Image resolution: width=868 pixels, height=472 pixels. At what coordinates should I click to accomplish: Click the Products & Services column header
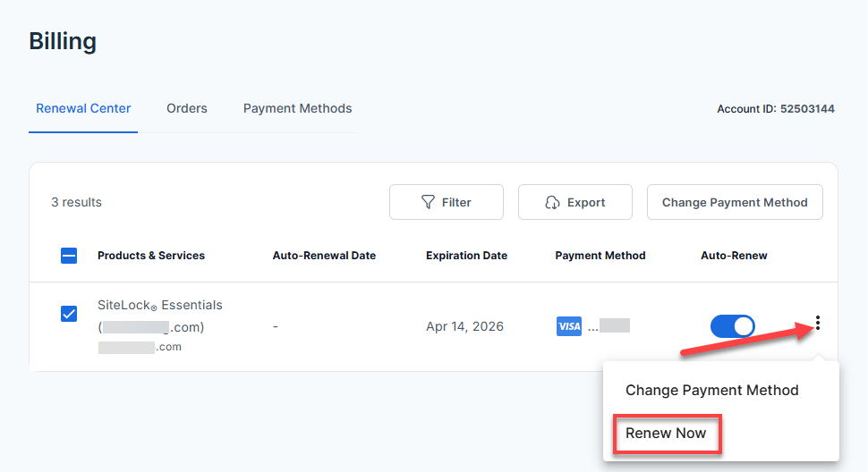tap(150, 256)
